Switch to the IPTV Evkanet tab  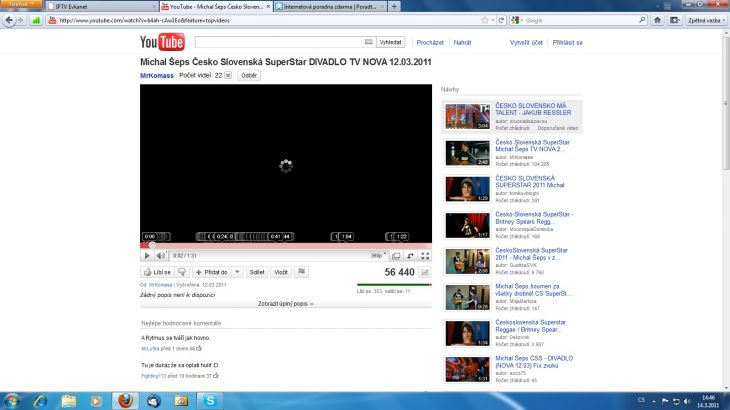click(101, 7)
